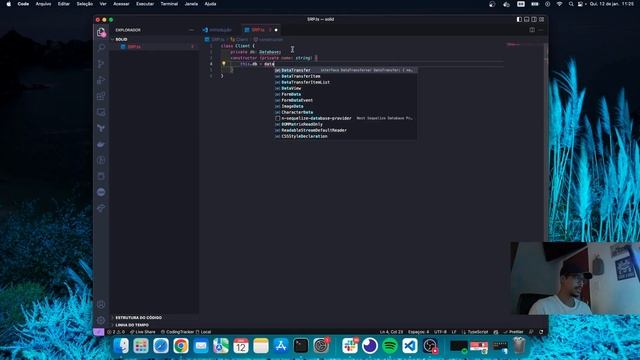
Task: Open the Remote Explorer view
Action: pyautogui.click(x=101, y=112)
